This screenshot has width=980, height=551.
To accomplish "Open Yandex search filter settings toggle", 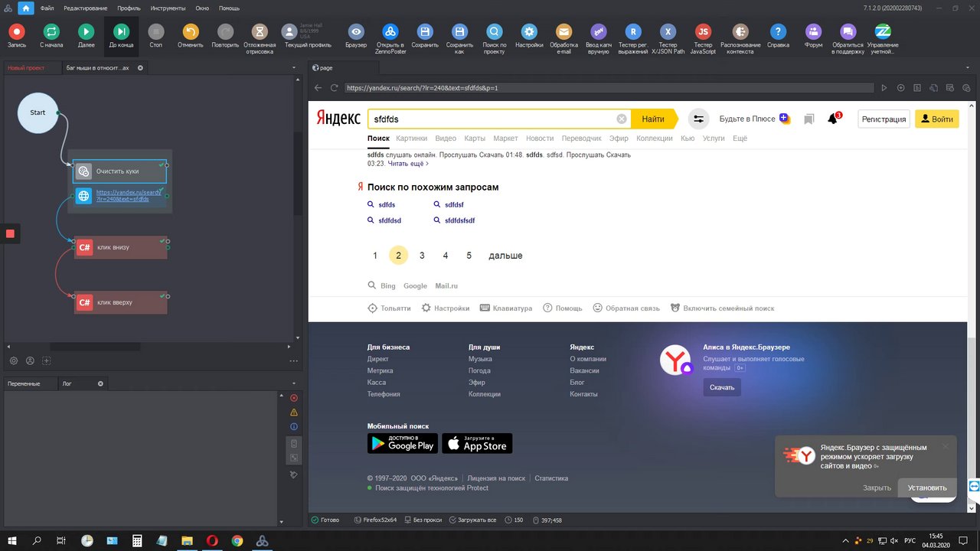I will (698, 119).
